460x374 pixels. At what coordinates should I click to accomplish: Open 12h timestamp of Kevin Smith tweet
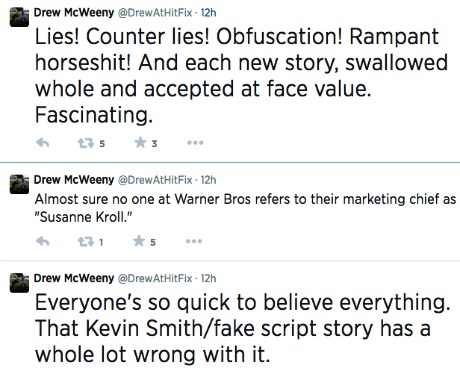pos(208,278)
